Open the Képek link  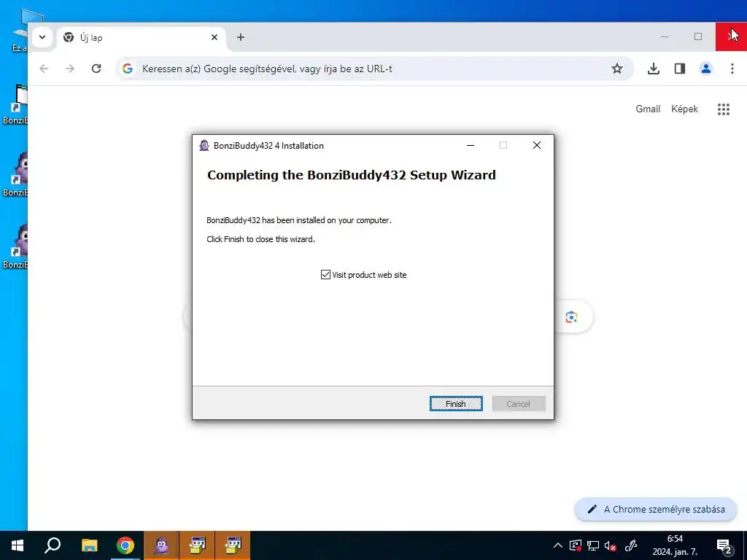684,109
